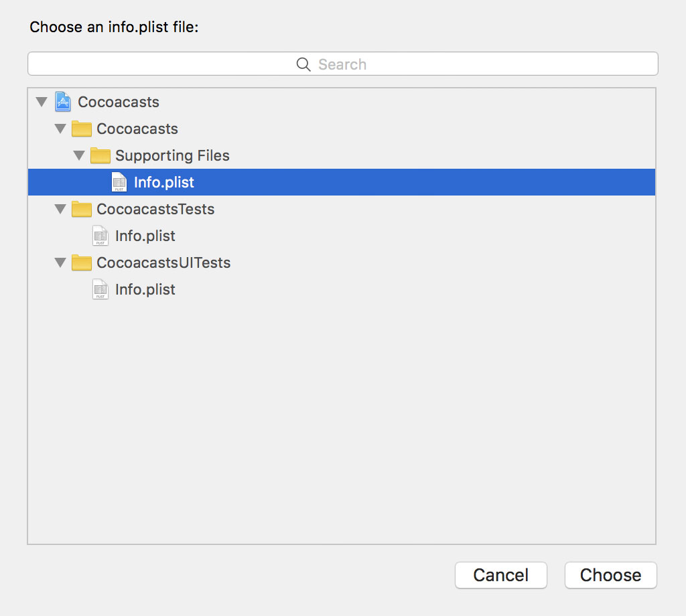
Task: Collapse the Supporting Files folder
Action: 78,155
